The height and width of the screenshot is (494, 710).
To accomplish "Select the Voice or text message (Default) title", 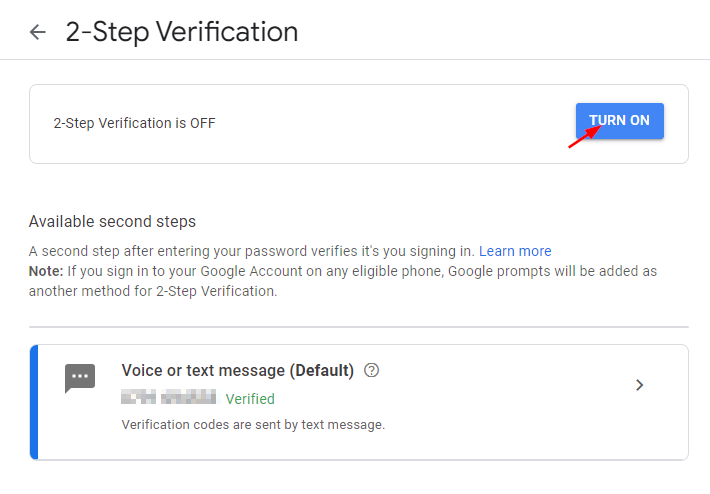I will click(x=237, y=370).
